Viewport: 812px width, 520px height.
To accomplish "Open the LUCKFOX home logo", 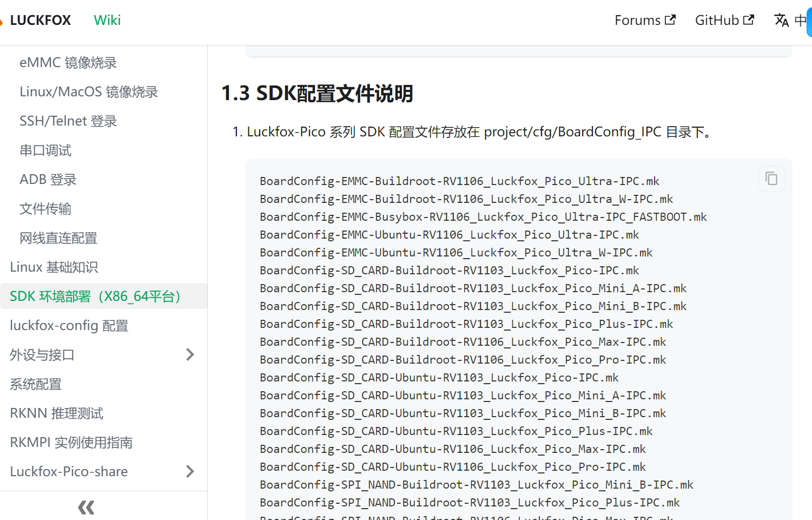I will [x=36, y=21].
